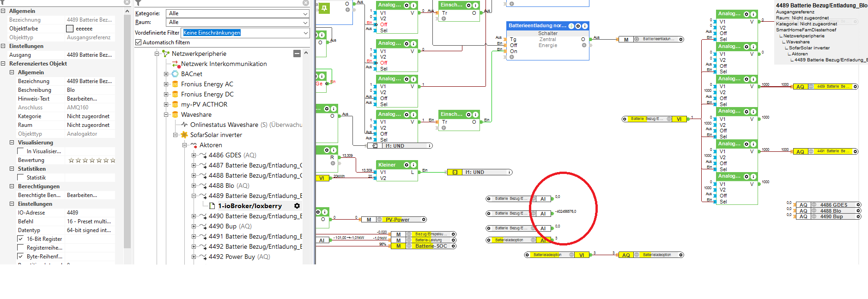This screenshot has height=299, width=868.
Task: Open settings gear on Kleiner block
Action: pos(407,165)
